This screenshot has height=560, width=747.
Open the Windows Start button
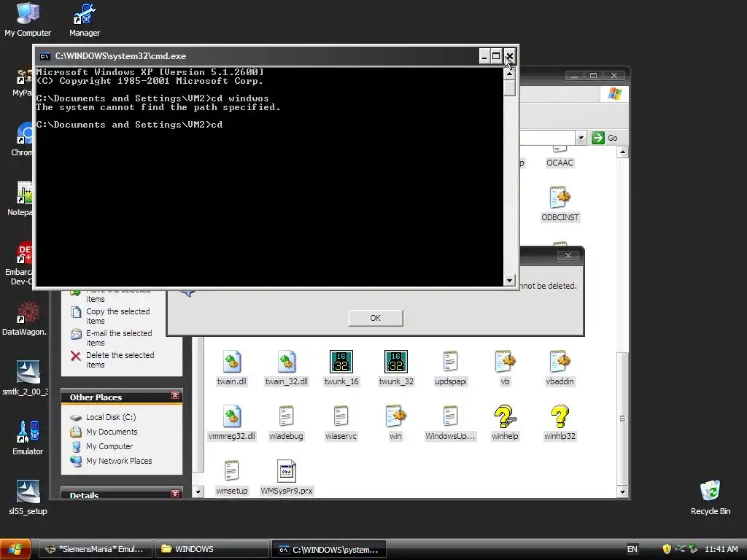tap(15, 549)
